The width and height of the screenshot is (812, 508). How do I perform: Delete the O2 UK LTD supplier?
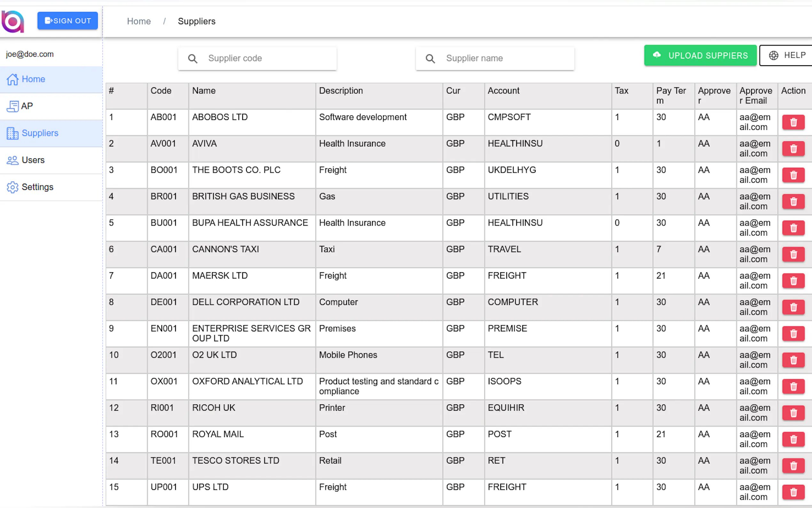pos(793,360)
